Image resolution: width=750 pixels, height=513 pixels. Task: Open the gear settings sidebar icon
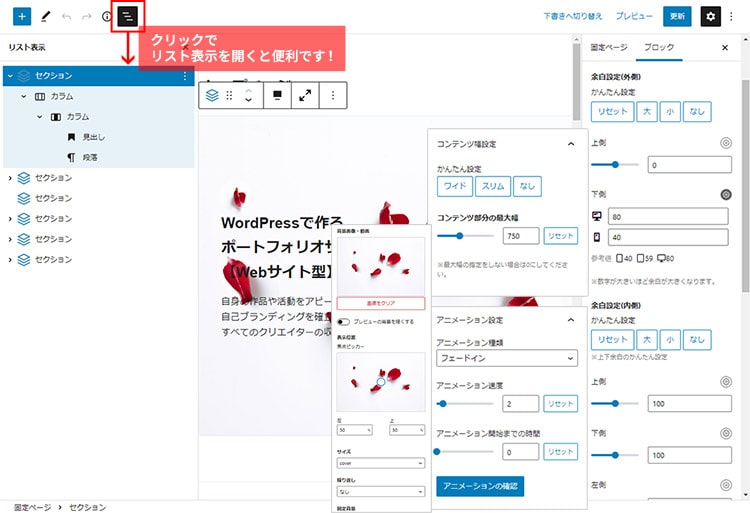click(x=711, y=16)
